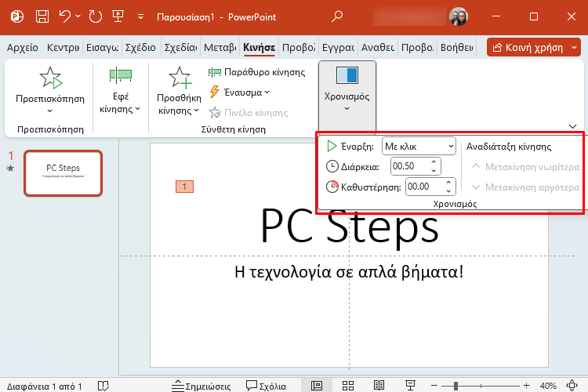Image resolution: width=588 pixels, height=392 pixels.
Task: Zoom in with the plus button
Action: click(527, 386)
